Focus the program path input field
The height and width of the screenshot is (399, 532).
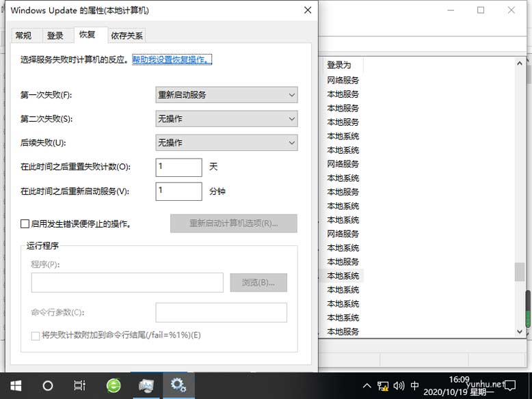coord(127,283)
